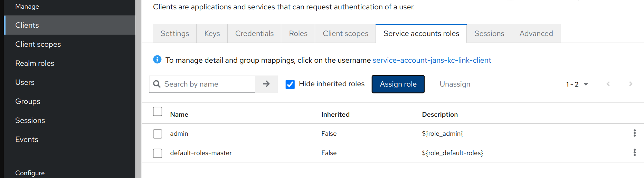
Task: Click the search arrow submit button
Action: (266, 84)
